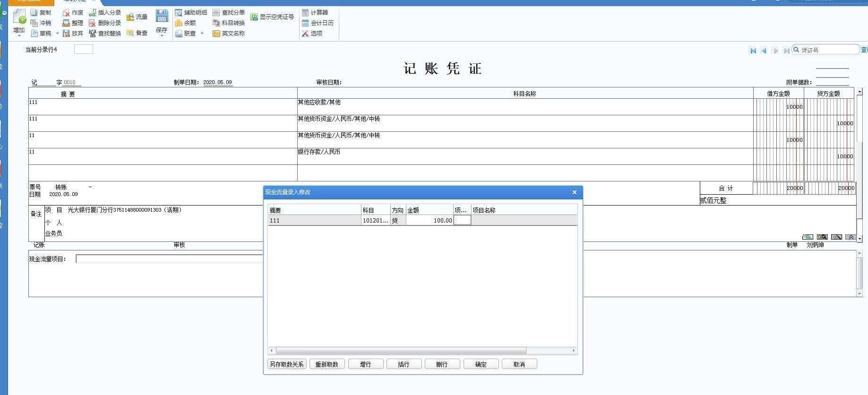Click the 英文名称 English name icon
The image size is (868, 395).
coord(216,34)
